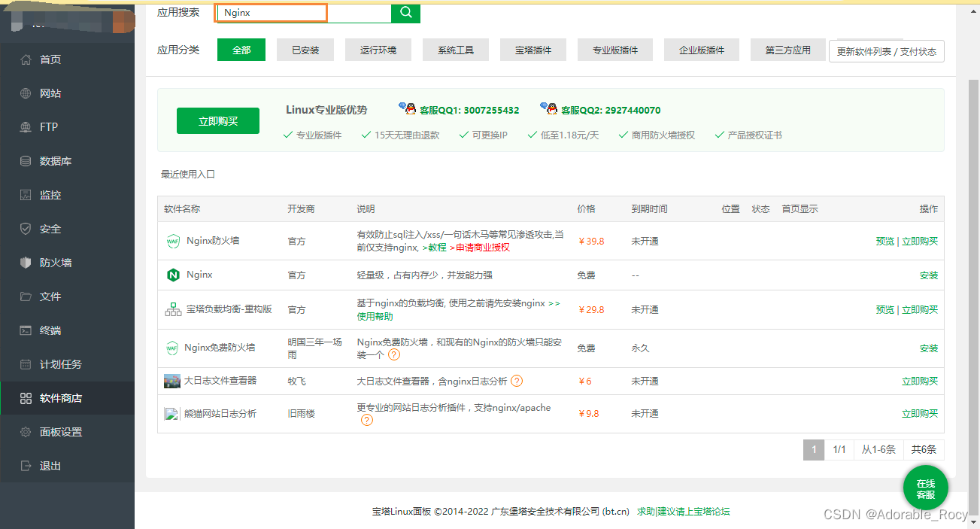Click 预览 for 宝塔负载均衡-重构版

tap(885, 310)
